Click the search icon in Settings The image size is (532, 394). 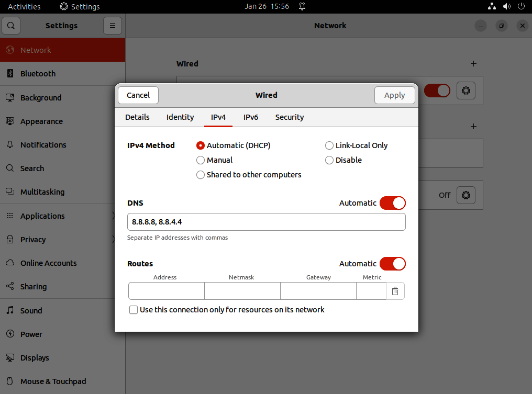(x=11, y=25)
